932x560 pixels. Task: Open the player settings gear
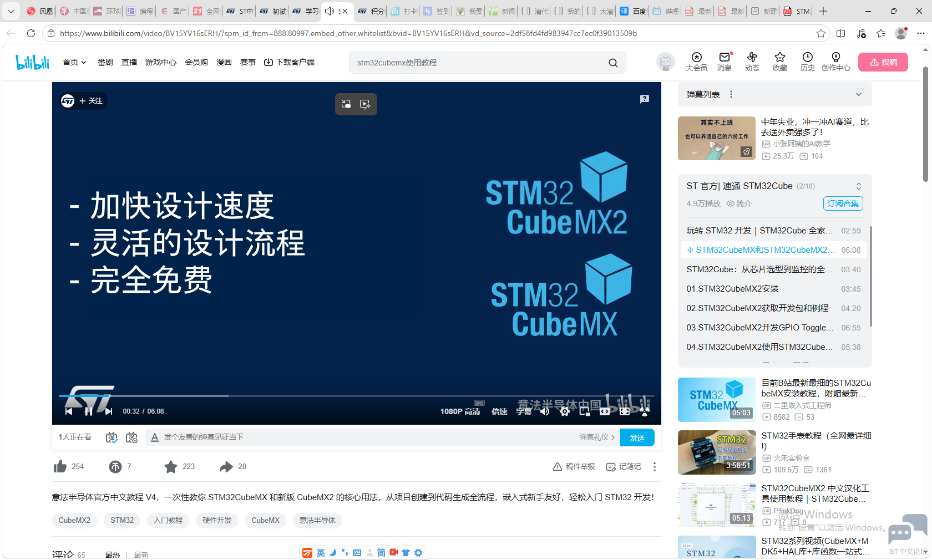click(x=565, y=411)
